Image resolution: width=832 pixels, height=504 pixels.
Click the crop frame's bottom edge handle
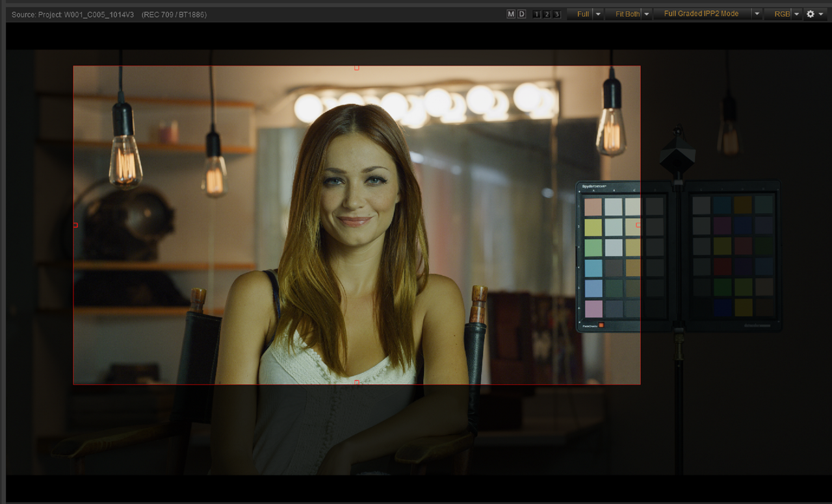click(356, 383)
